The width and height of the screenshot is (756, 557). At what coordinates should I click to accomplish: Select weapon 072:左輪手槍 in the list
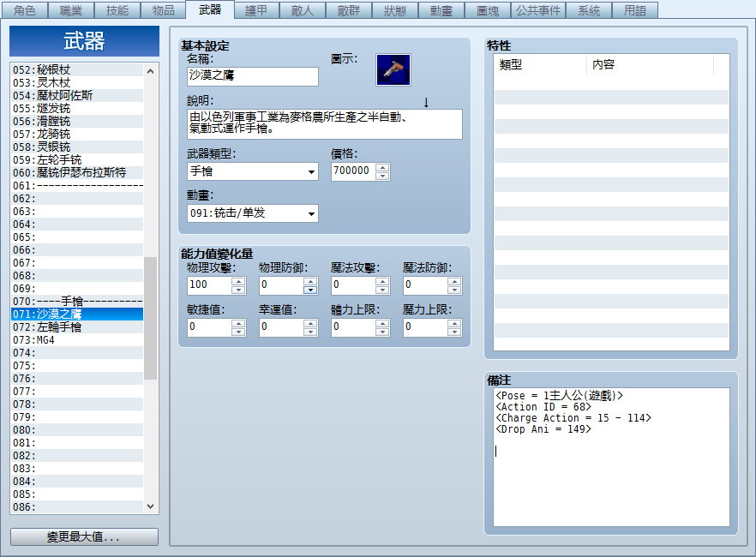coord(77,327)
